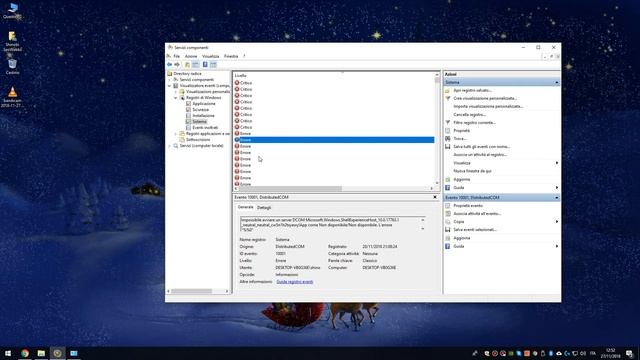Expand Visualizzazioni personalizzate tree node

pyautogui.click(x=176, y=92)
